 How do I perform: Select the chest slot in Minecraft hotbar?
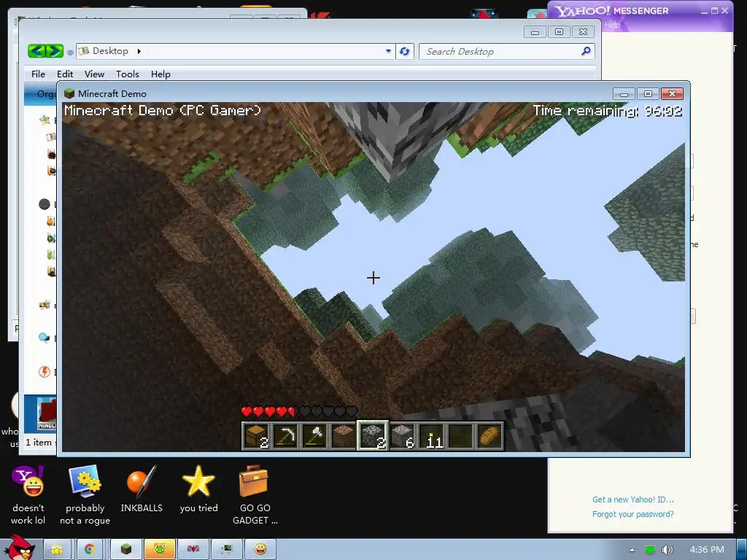[x=256, y=436]
